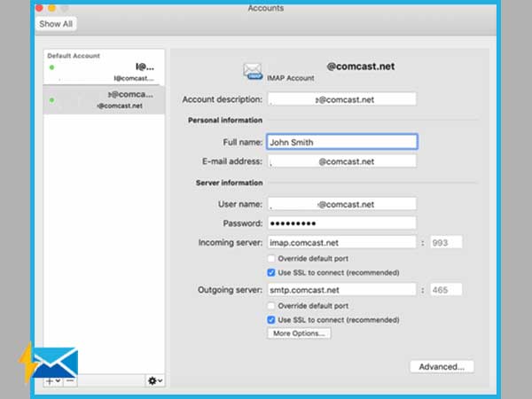Click the Incoming server field imap.comcast.net
The image size is (532, 399).
341,242
